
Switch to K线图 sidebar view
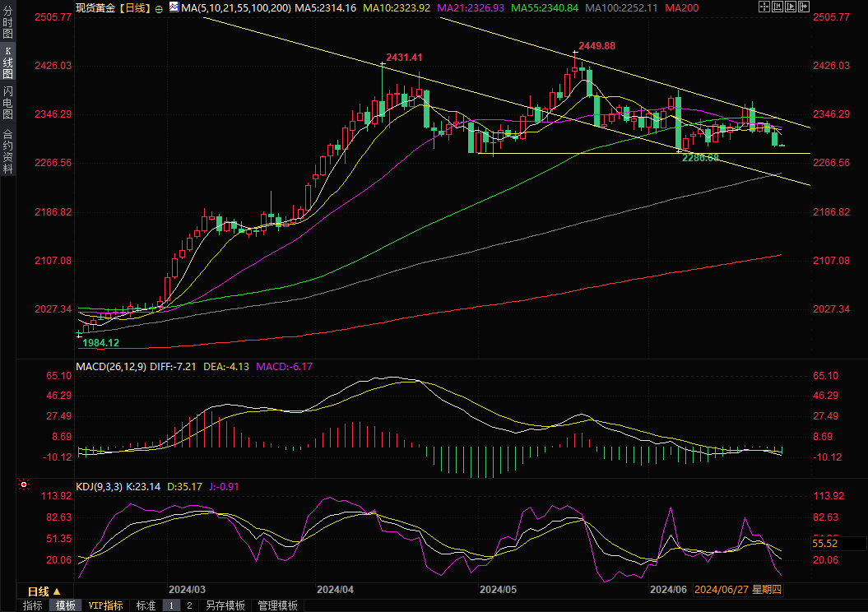pyautogui.click(x=8, y=62)
